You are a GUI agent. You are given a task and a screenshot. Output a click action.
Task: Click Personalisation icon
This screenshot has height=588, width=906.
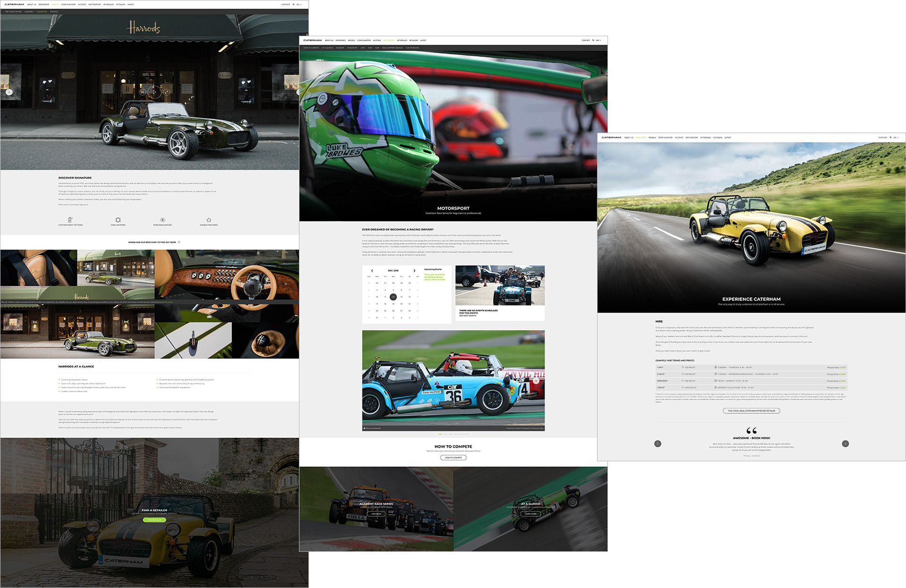162,220
